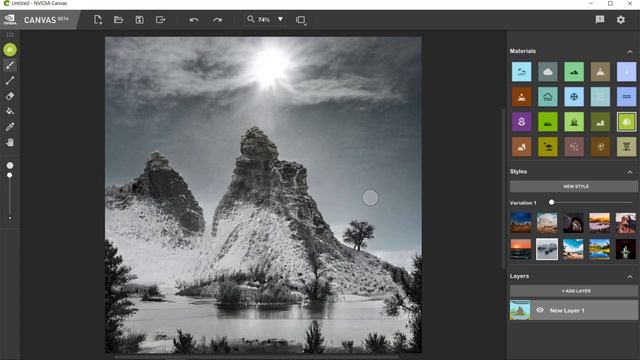Click the green active material circle
This screenshot has height=360, width=640.
(10, 50)
